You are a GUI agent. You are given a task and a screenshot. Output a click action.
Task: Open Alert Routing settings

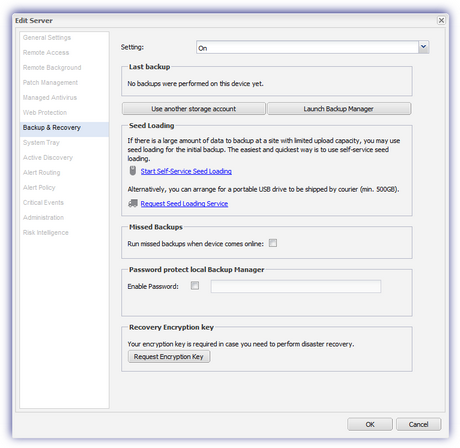tap(42, 173)
